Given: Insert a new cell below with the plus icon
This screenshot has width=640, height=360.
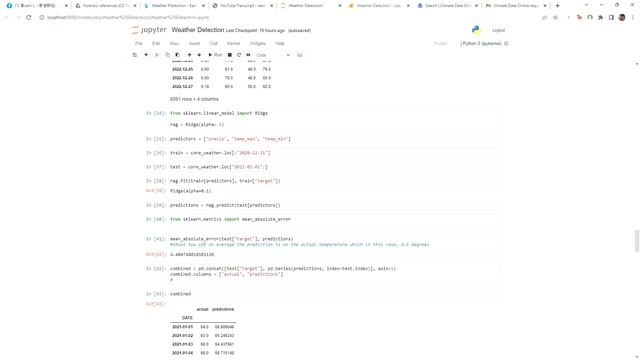Looking at the screenshot, I should pyautogui.click(x=146, y=55).
